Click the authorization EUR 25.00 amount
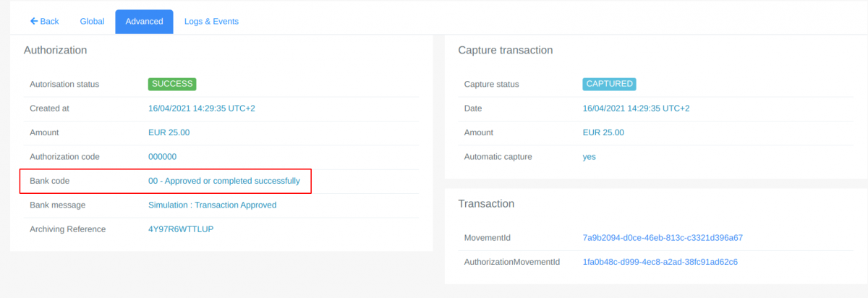Screen dimensions: 868x298 point(169,132)
